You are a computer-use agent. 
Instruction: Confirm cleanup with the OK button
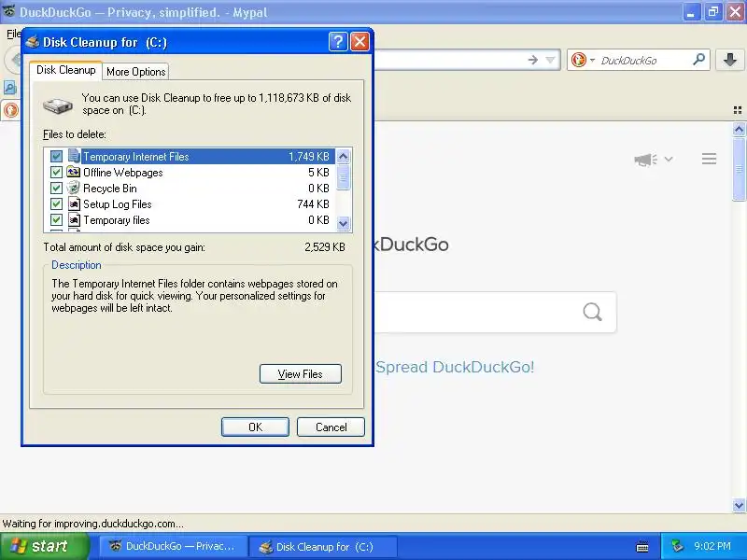(255, 427)
